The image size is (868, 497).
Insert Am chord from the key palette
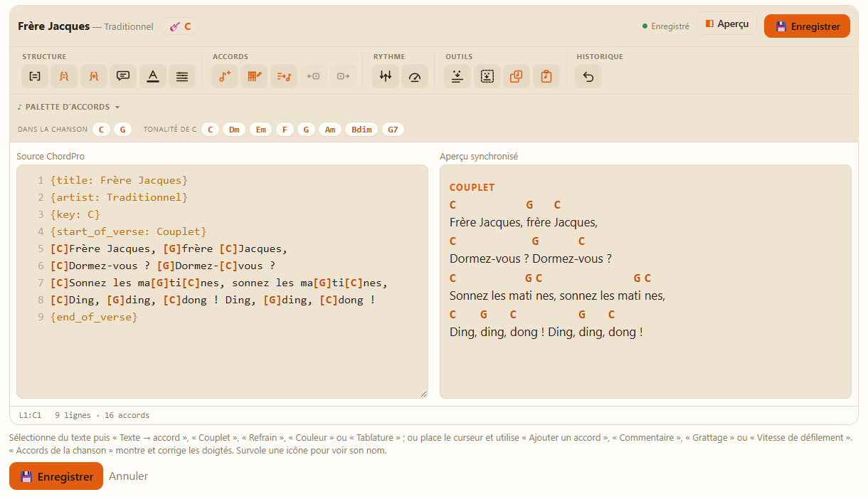(330, 130)
